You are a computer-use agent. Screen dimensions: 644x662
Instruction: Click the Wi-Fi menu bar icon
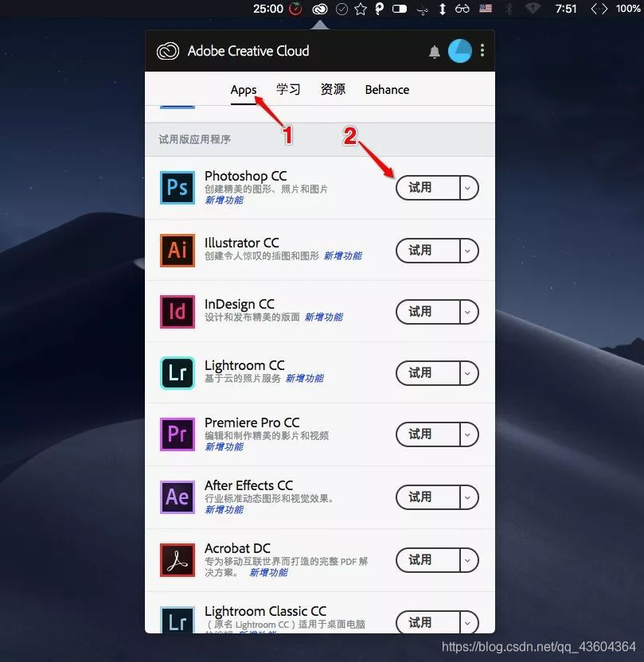(533, 9)
